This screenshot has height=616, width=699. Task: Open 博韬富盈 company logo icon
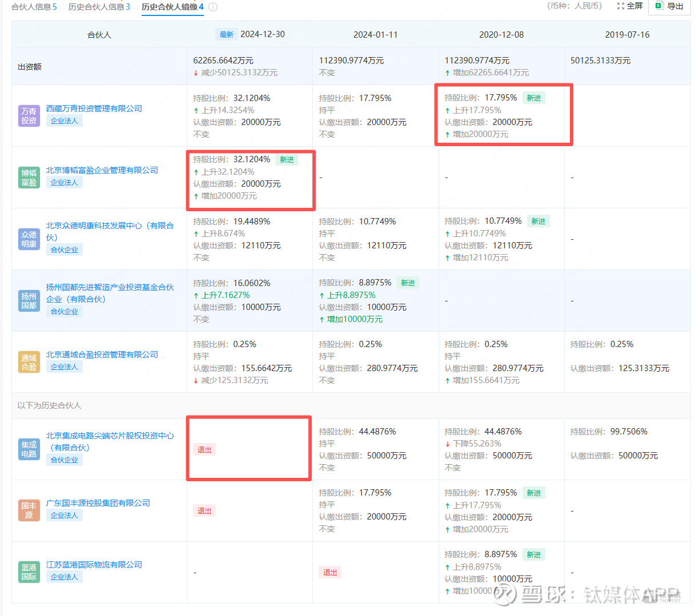tap(29, 178)
